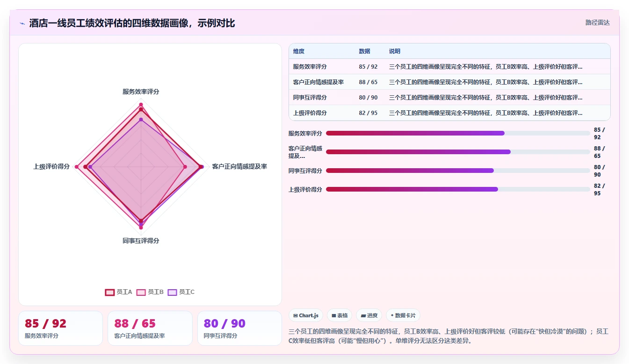Click table value 80 / 90
The image size is (629, 364).
[x=368, y=98]
